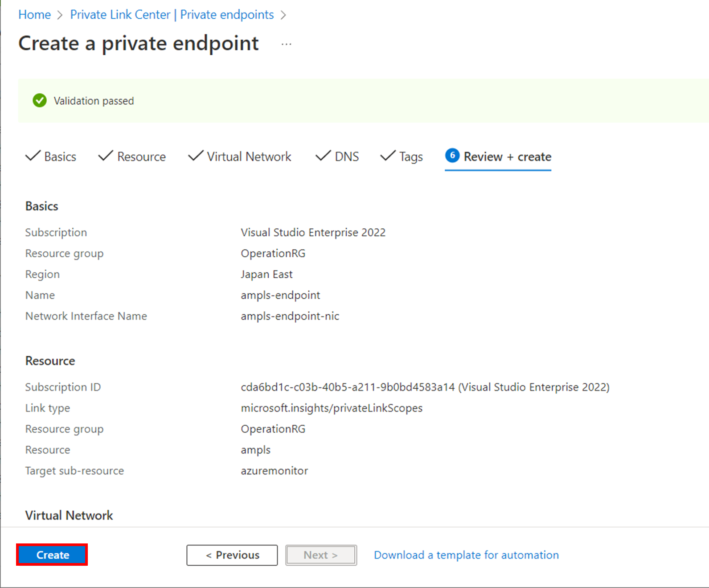Click the checkmark beside DNS tab
Screen dimensions: 709x588
tap(323, 156)
